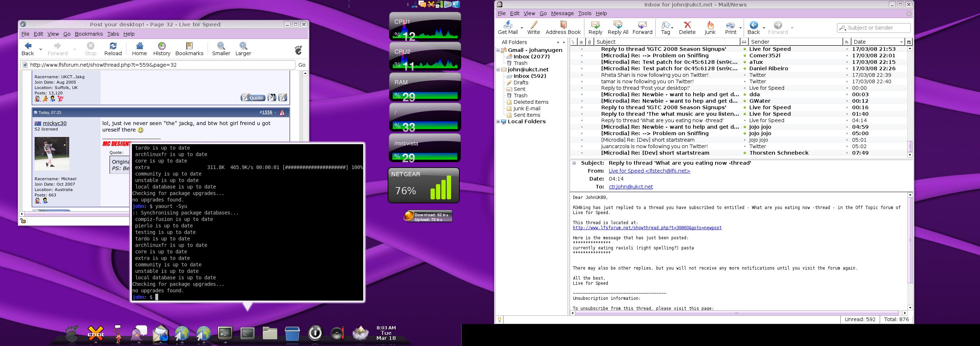Toggle read status of Comer352l message

(x=744, y=56)
